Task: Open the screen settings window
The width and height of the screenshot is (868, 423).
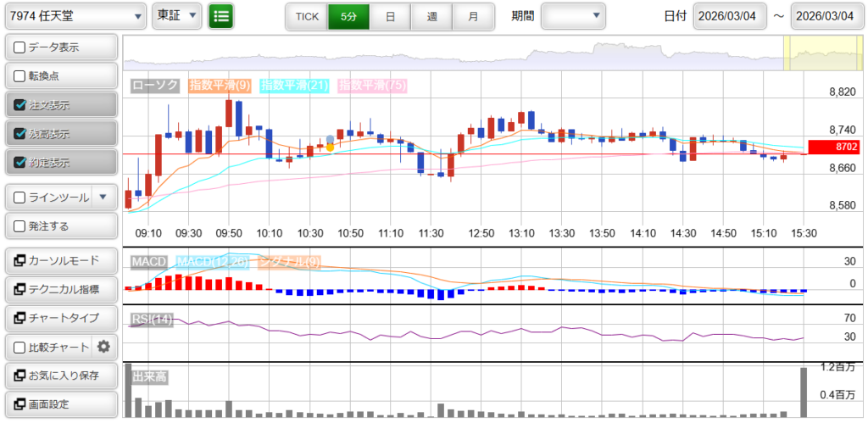Action: (x=59, y=404)
